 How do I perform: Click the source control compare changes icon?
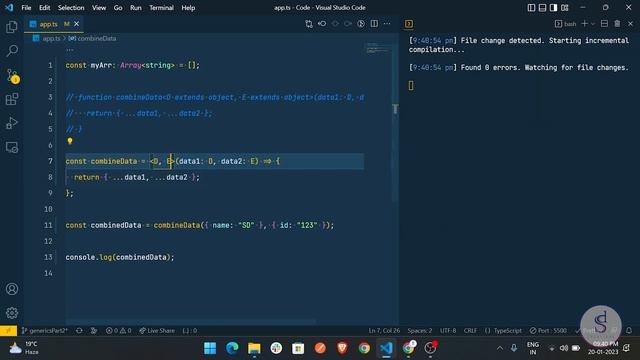pyautogui.click(x=309, y=24)
